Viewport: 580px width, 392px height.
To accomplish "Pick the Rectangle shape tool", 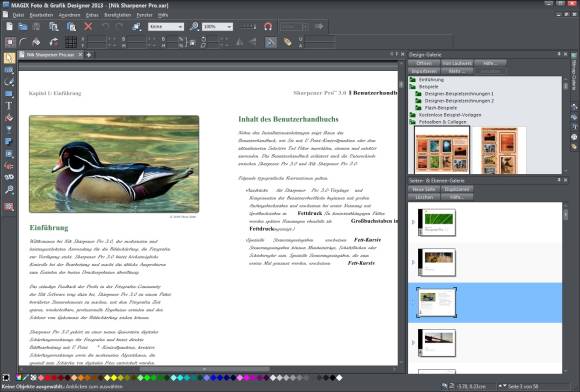I will [x=9, y=94].
